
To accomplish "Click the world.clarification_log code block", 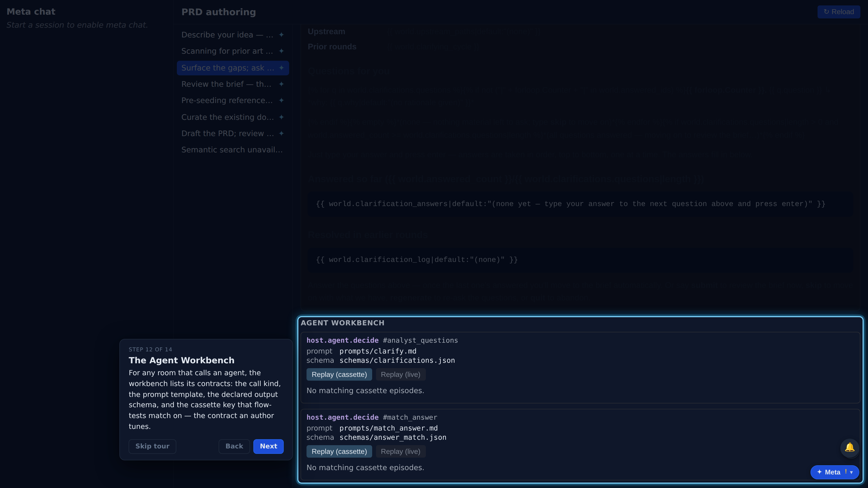I will pos(580,260).
